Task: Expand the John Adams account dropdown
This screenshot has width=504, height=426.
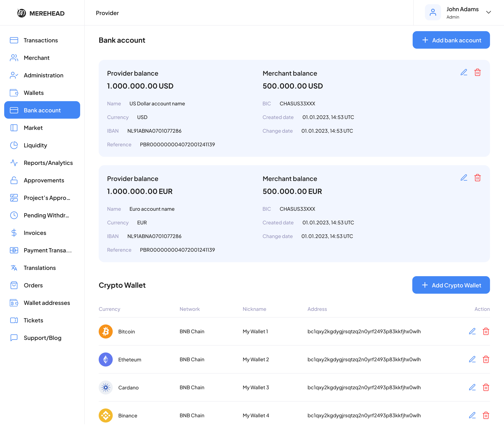Action: pyautogui.click(x=488, y=13)
